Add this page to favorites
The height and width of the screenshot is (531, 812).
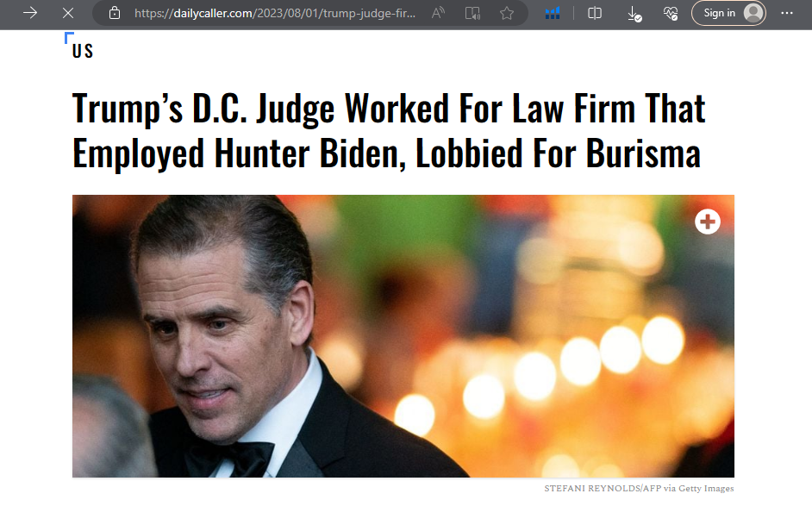(507, 13)
